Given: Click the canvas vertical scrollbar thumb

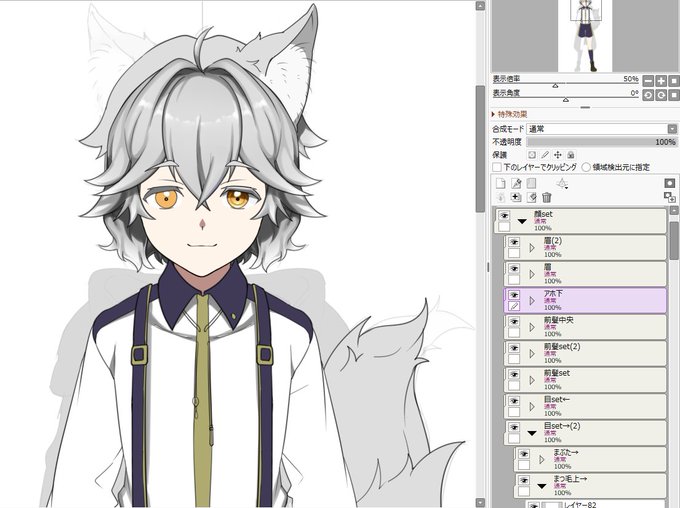Looking at the screenshot, I should (x=480, y=149).
